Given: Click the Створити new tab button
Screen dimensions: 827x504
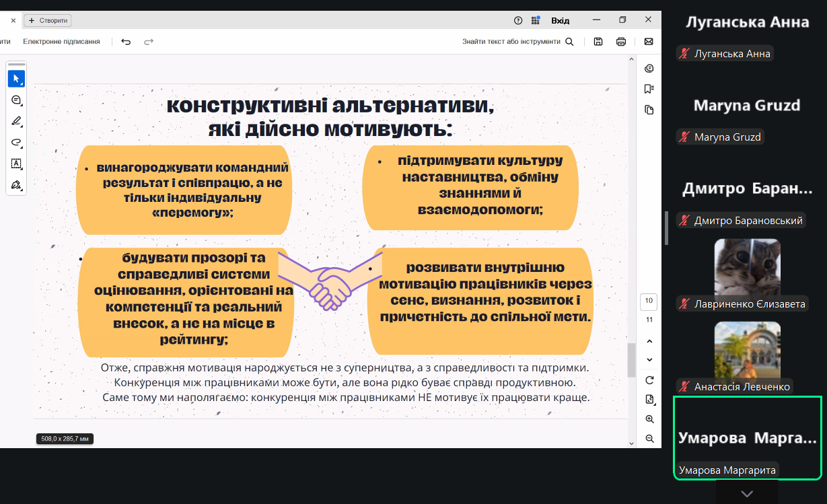Looking at the screenshot, I should click(x=48, y=21).
